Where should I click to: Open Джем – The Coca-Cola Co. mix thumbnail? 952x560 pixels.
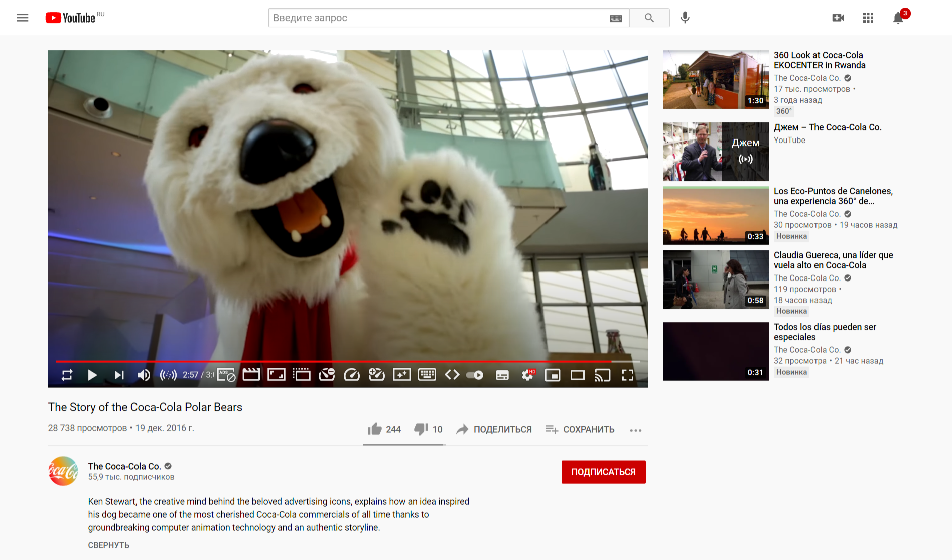tap(716, 152)
